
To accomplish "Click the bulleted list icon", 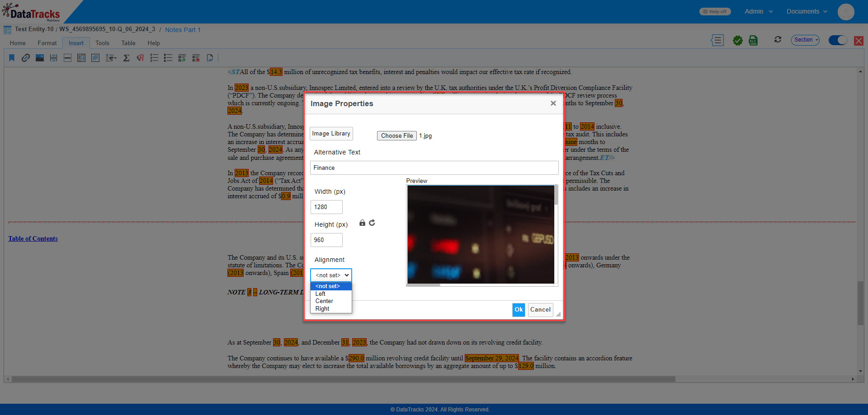I will [168, 58].
